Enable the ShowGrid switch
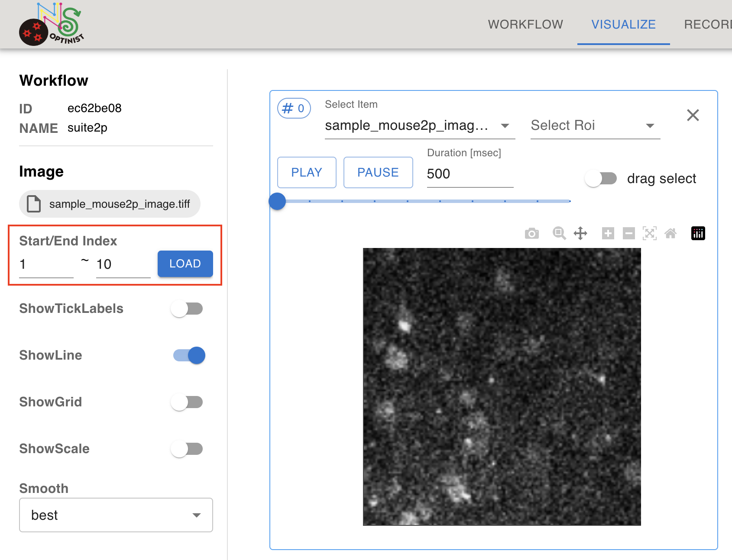The height and width of the screenshot is (560, 732). coord(187,402)
